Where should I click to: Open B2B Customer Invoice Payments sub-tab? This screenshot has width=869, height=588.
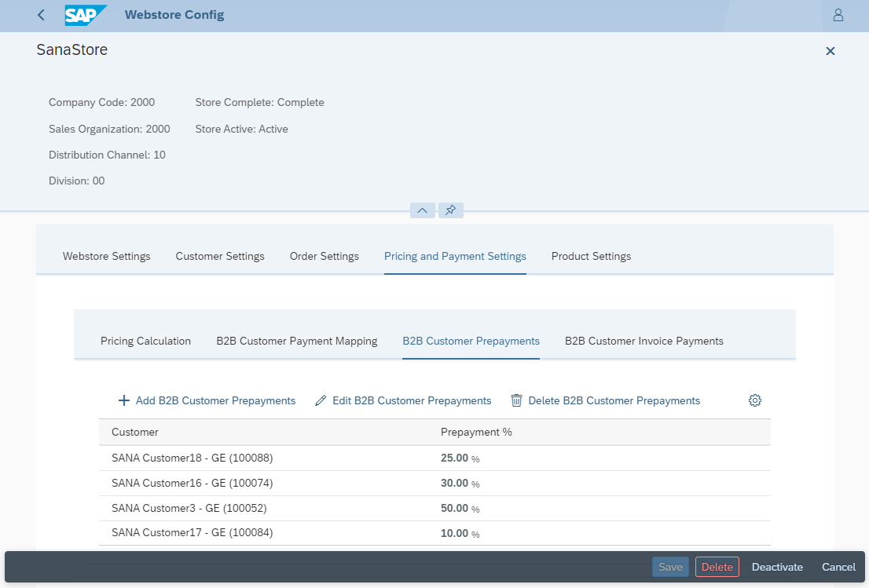coord(644,341)
